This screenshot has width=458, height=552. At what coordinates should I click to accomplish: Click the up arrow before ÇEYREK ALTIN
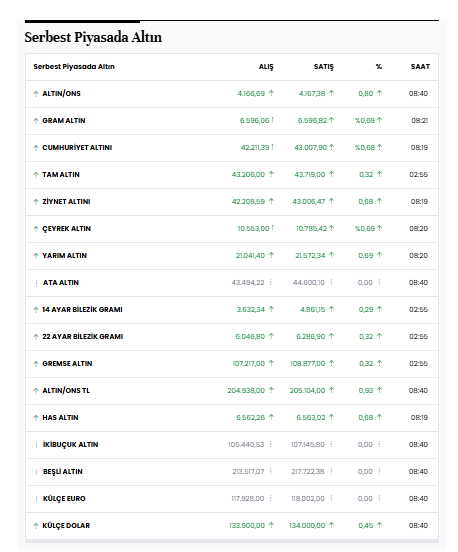[x=36, y=229]
